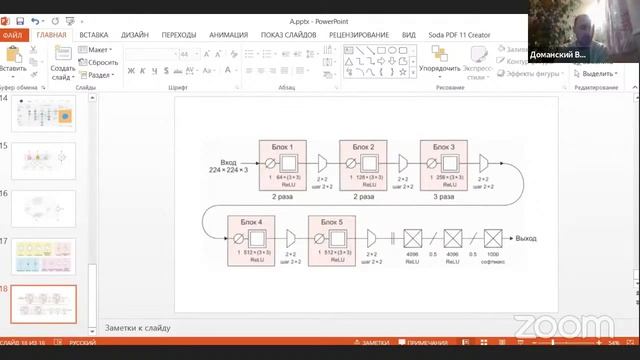
Task: Increase font size with the larger A icon
Action: (x=207, y=54)
